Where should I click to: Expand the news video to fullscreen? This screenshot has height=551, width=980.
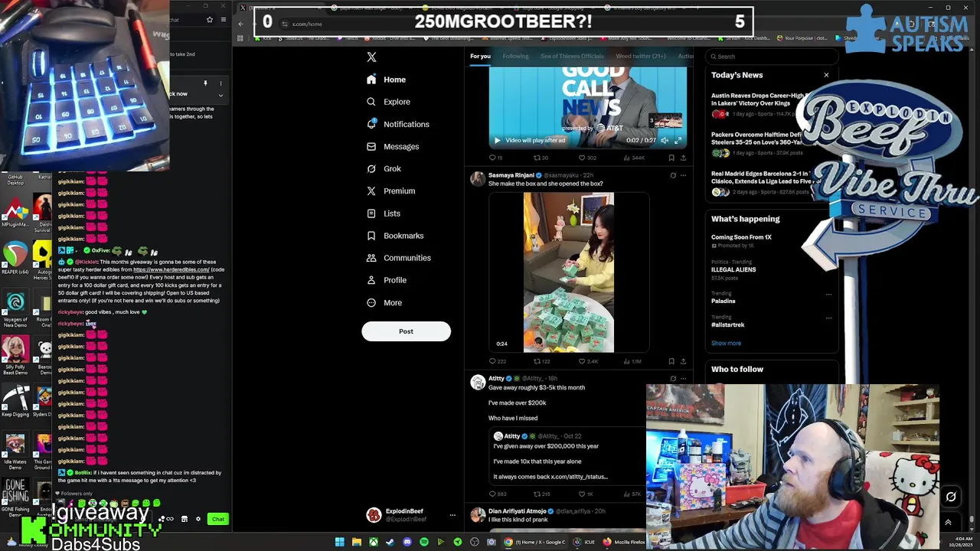pyautogui.click(x=678, y=140)
